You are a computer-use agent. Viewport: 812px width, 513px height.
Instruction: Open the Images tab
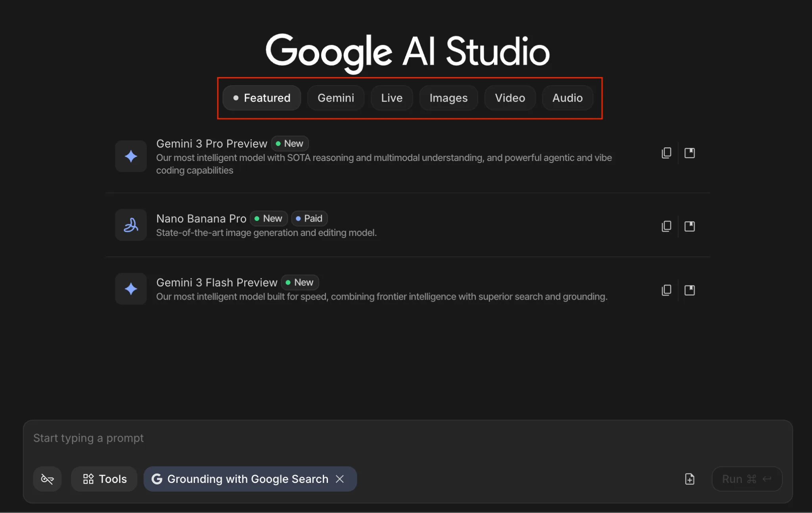[448, 98]
